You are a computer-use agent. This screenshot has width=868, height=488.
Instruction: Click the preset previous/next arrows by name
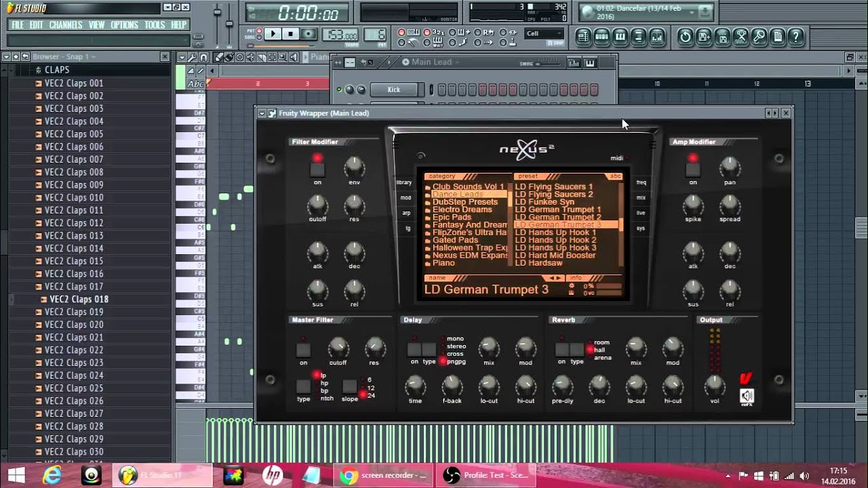(555, 278)
